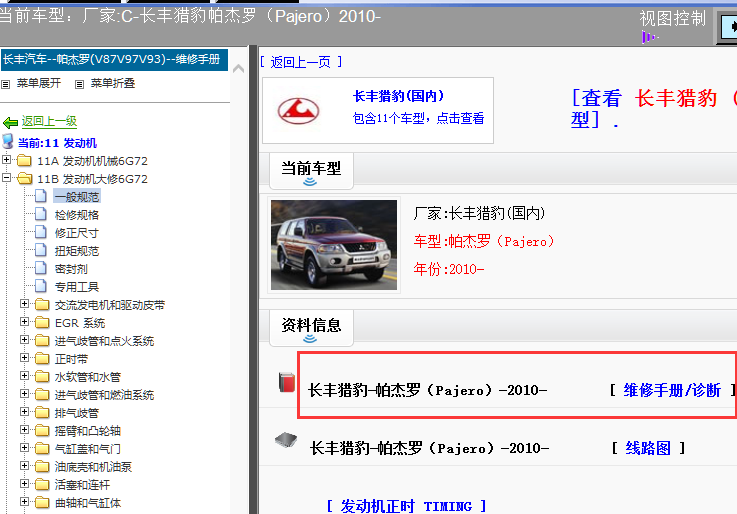Expand the 进气歧管和点火系统 folder

pyautogui.click(x=24, y=340)
